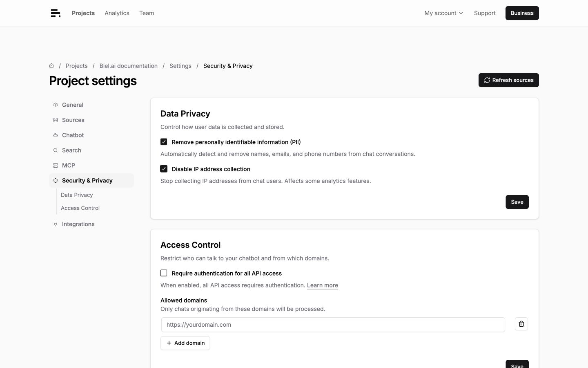The width and height of the screenshot is (588, 368).
Task: Click the Refresh sources button
Action: click(509, 80)
